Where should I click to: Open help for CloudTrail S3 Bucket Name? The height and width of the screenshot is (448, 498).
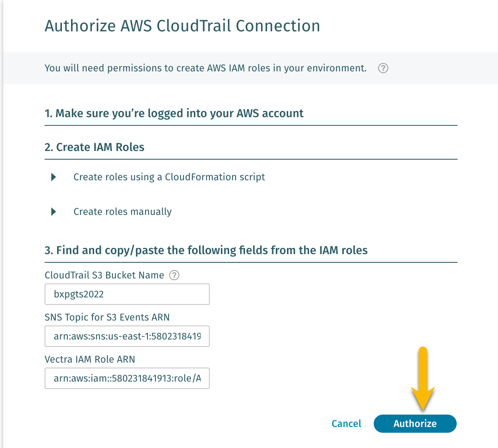pyautogui.click(x=174, y=275)
